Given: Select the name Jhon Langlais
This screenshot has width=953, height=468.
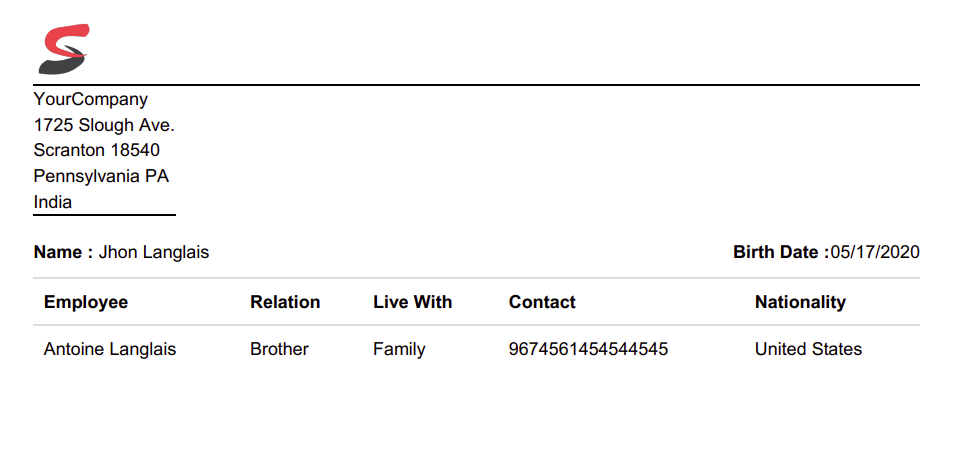Looking at the screenshot, I should [x=154, y=252].
